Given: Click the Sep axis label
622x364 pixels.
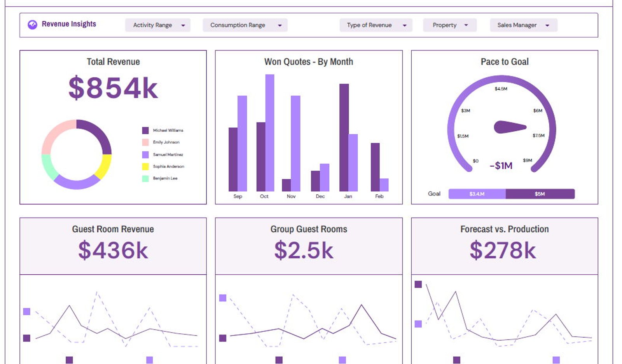Looking at the screenshot, I should pos(238,196).
